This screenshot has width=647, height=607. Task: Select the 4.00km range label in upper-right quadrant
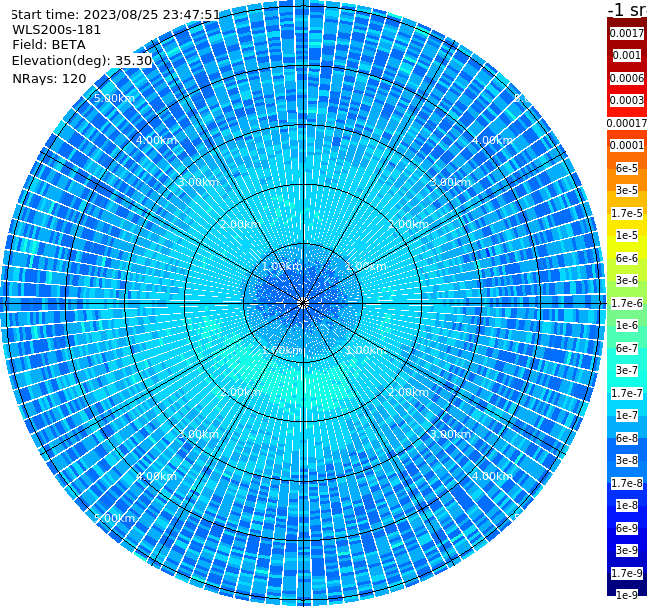coord(492,140)
